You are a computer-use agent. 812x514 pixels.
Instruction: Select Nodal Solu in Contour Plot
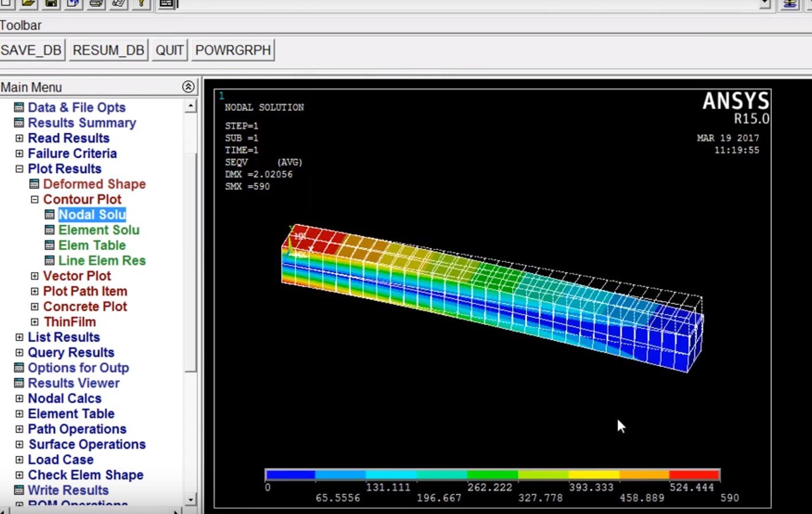(92, 214)
